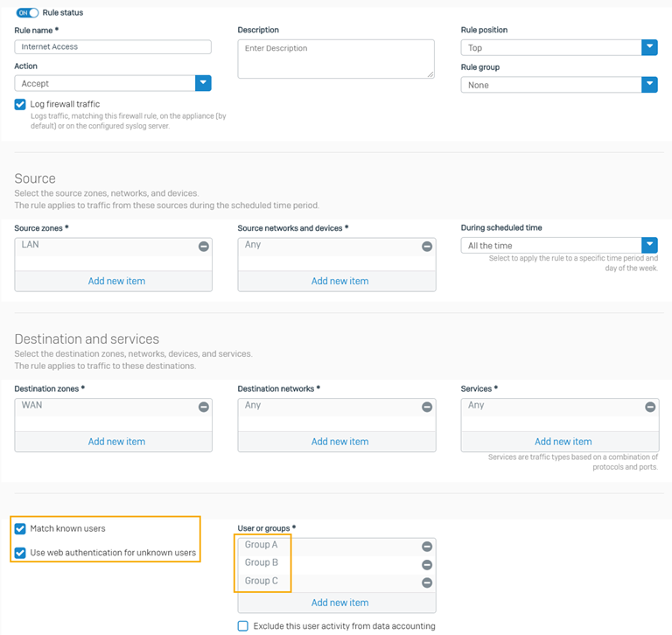This screenshot has height=635, width=672.
Task: Remove Any from Services list
Action: click(650, 407)
